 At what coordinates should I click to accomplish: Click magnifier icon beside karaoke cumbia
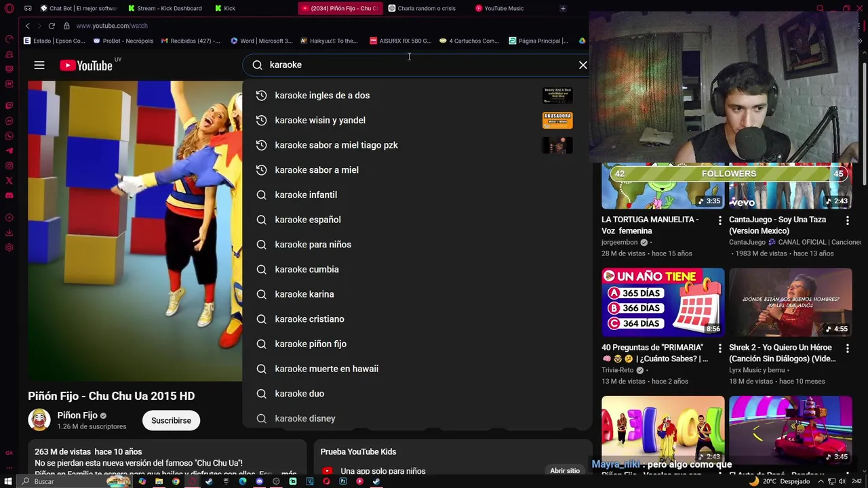pyautogui.click(x=261, y=269)
